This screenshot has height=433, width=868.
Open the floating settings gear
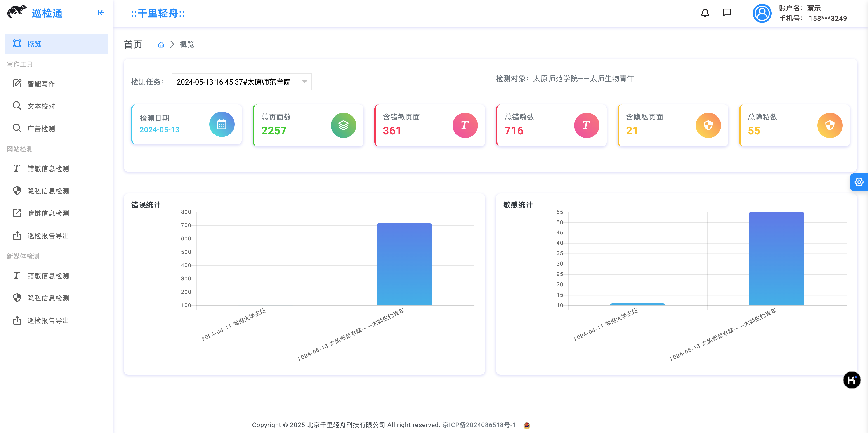[x=859, y=182]
